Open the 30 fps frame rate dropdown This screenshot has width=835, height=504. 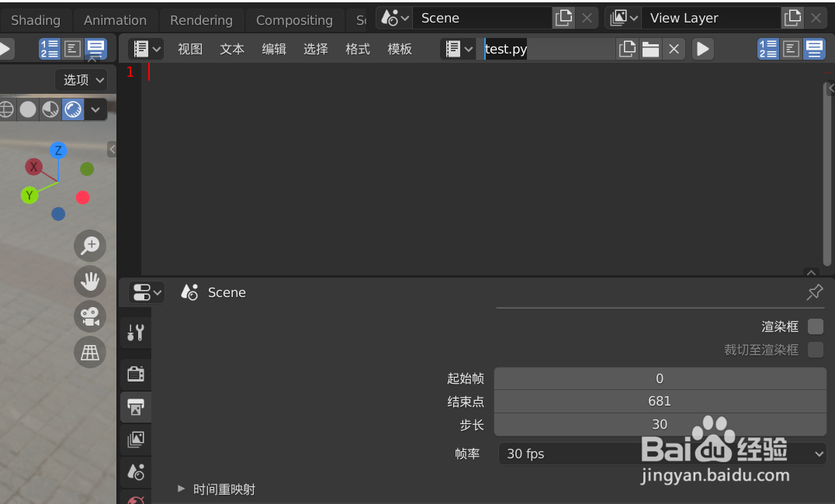(660, 454)
